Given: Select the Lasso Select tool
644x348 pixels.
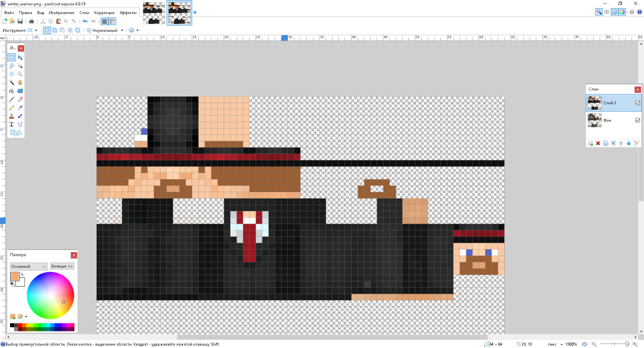Looking at the screenshot, I should point(12,66).
